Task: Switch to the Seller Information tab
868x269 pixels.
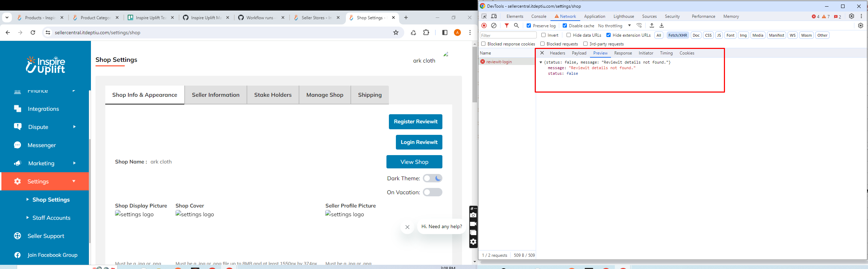Action: (x=215, y=95)
